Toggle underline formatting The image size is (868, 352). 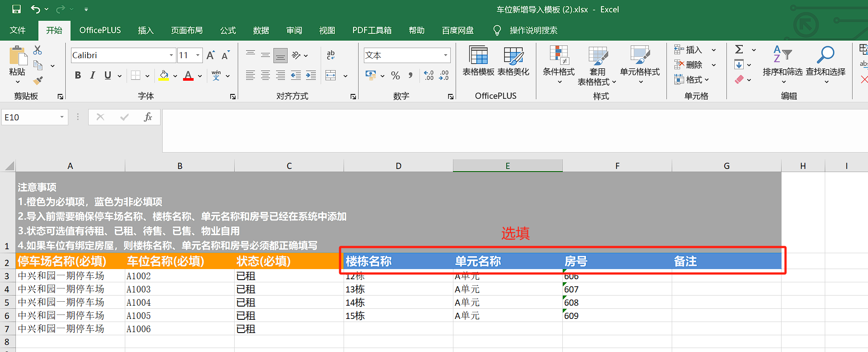click(x=108, y=75)
